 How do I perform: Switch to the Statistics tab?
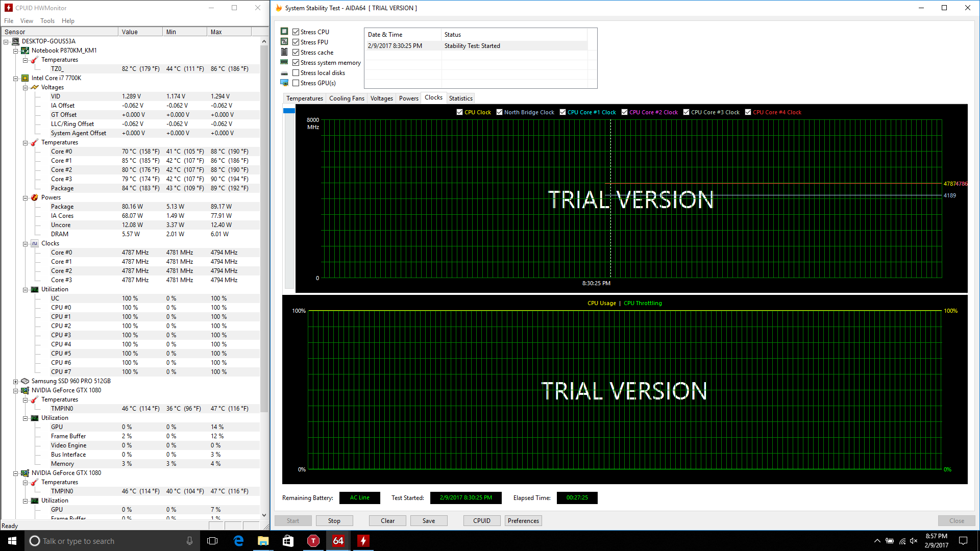click(x=461, y=98)
